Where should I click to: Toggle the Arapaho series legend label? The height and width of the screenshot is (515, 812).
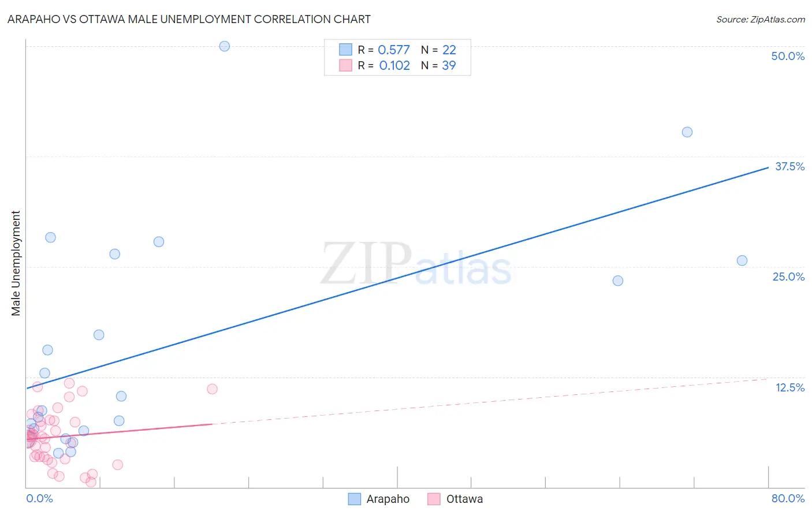(388, 499)
